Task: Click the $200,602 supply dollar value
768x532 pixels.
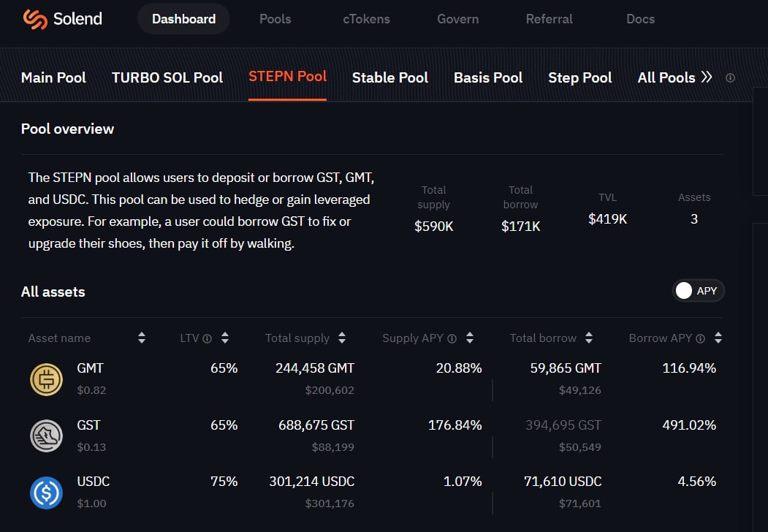Action: (x=330, y=390)
